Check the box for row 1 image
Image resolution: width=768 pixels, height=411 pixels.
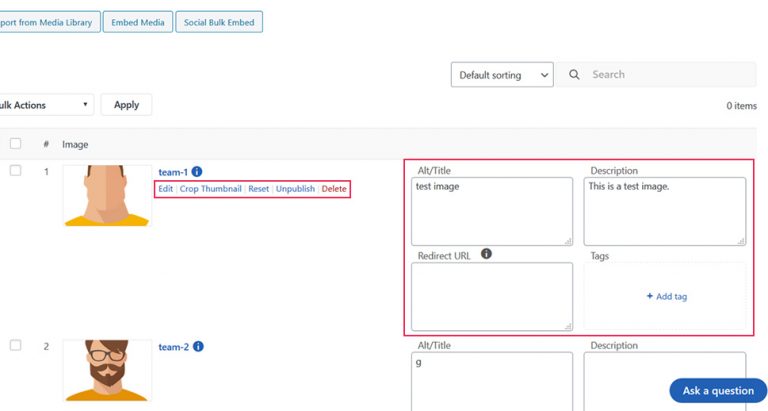(x=15, y=171)
